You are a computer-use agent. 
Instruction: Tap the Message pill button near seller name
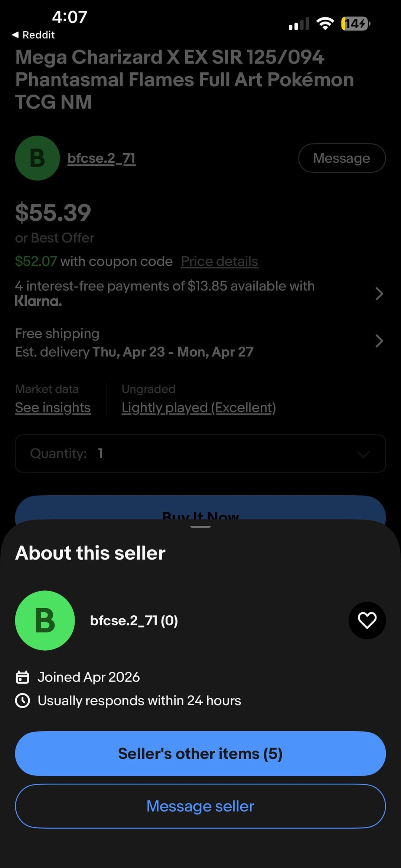click(342, 158)
